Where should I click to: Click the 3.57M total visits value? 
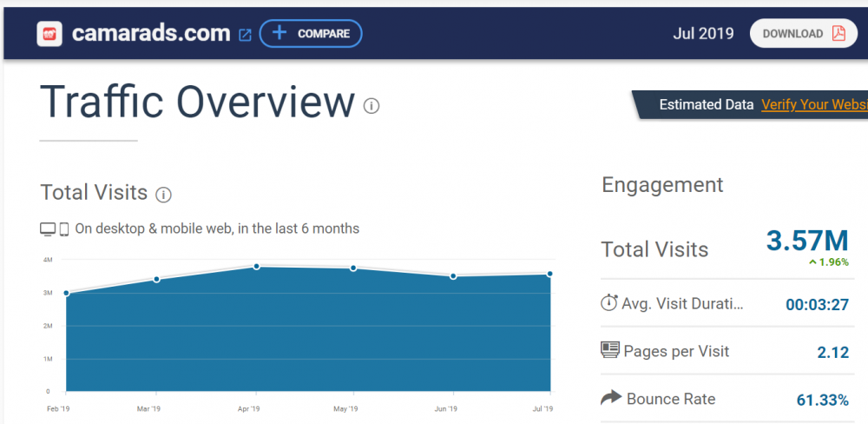point(806,241)
